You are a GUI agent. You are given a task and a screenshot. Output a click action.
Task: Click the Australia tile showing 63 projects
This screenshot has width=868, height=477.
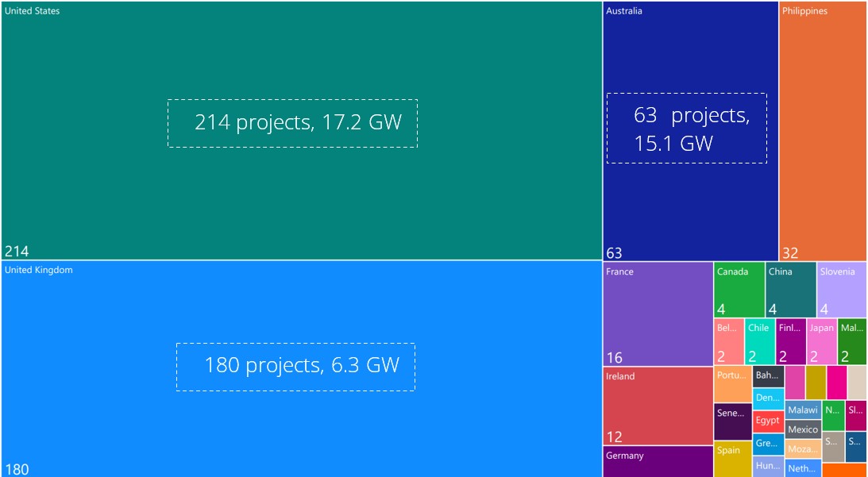point(687,127)
